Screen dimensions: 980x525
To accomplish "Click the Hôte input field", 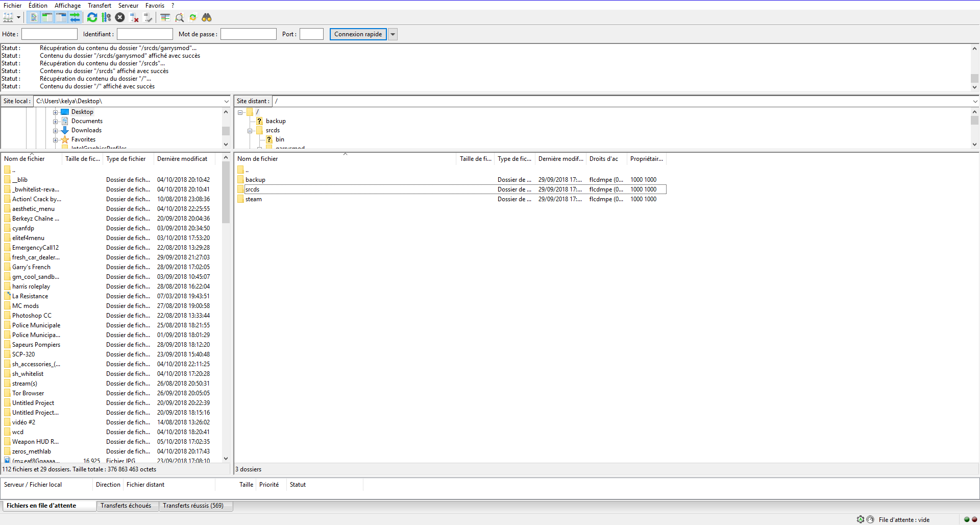I will pos(50,34).
